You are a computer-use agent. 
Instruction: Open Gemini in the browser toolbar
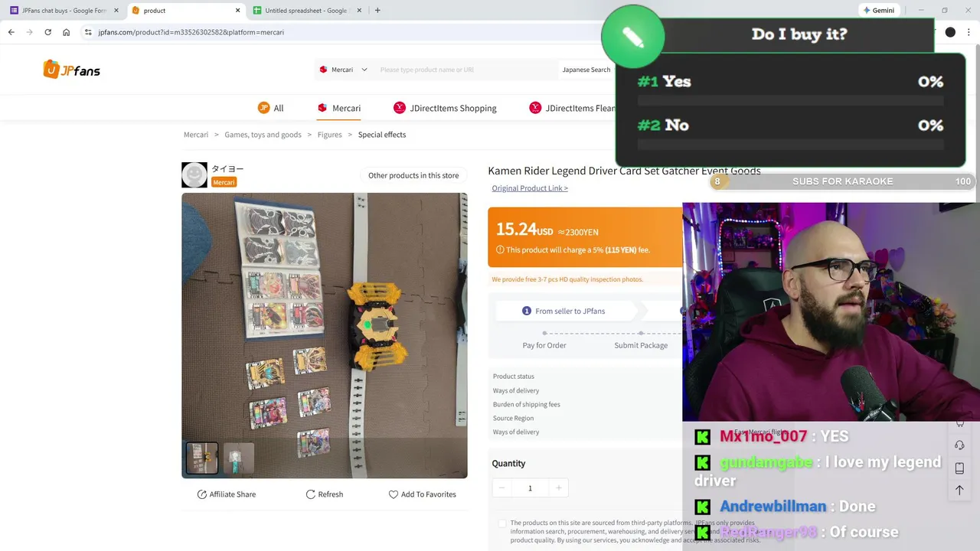click(878, 11)
